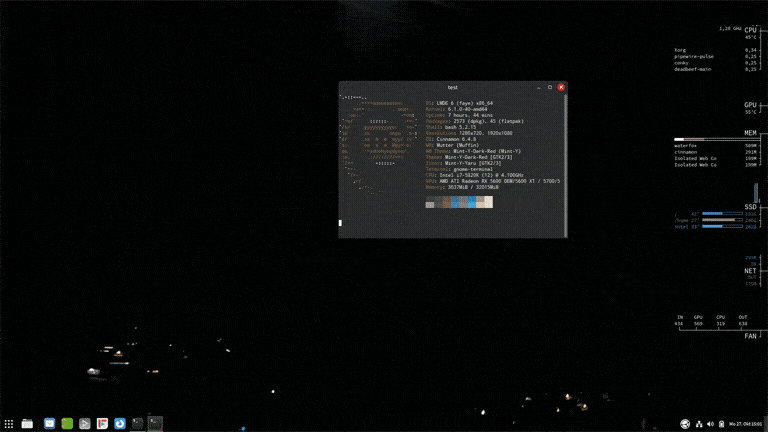Viewport: 768px width, 432px height.
Task: Select the highlighted terminal window in the panel
Action: point(155,424)
